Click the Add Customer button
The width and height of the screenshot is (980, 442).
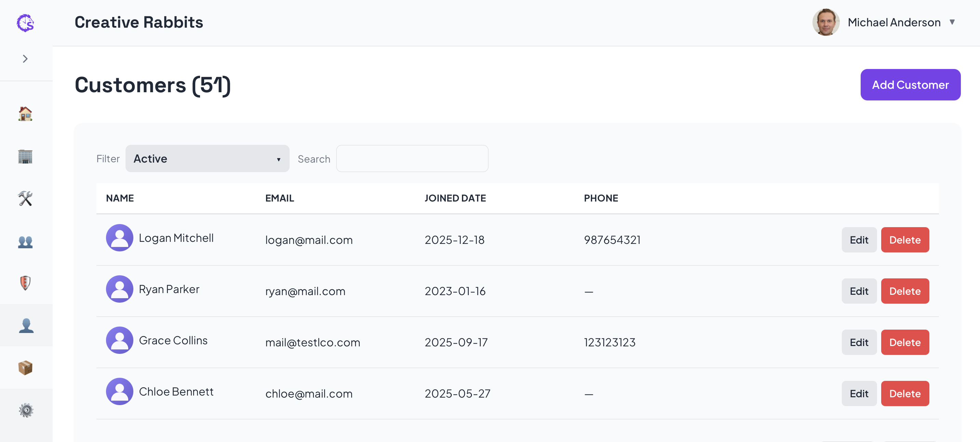pyautogui.click(x=910, y=85)
